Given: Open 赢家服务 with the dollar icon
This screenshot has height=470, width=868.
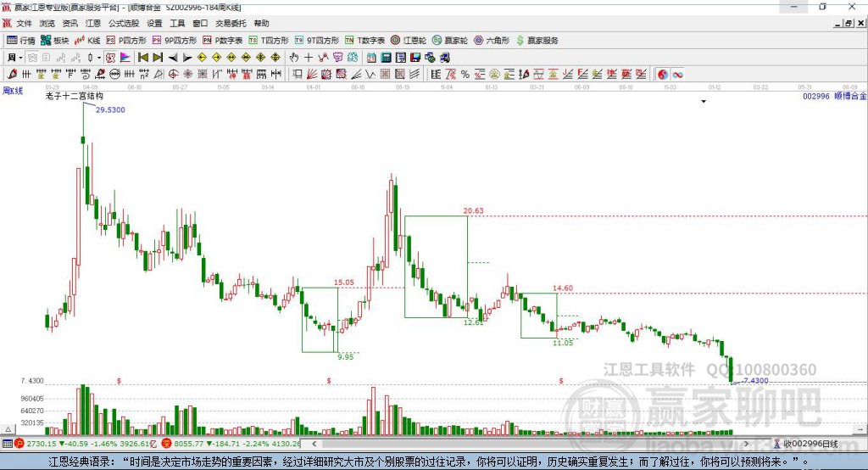Looking at the screenshot, I should point(537,41).
